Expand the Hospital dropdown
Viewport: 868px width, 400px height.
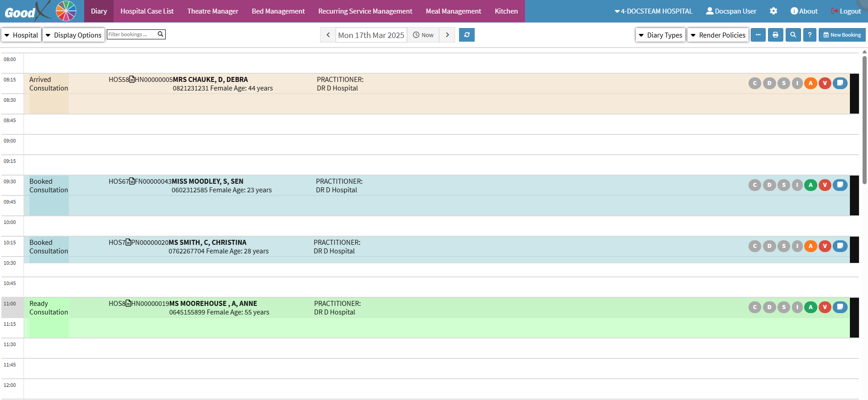(21, 35)
